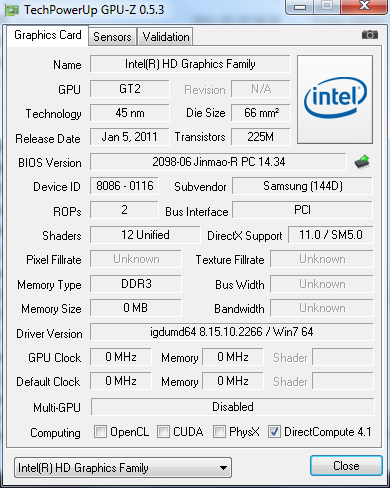Click the GPU-Z title bar app icon
390x488 pixels.
pyautogui.click(x=12, y=10)
